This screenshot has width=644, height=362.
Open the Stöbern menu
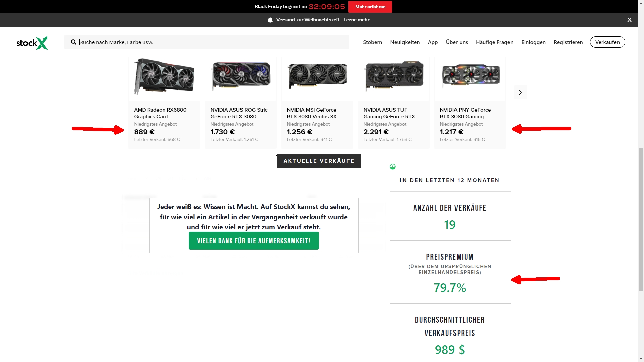(x=372, y=42)
